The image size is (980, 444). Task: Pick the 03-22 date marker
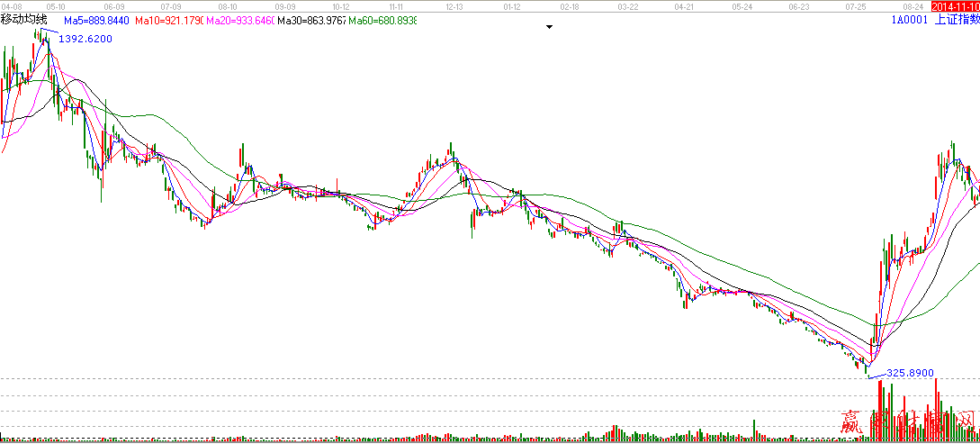click(x=627, y=5)
